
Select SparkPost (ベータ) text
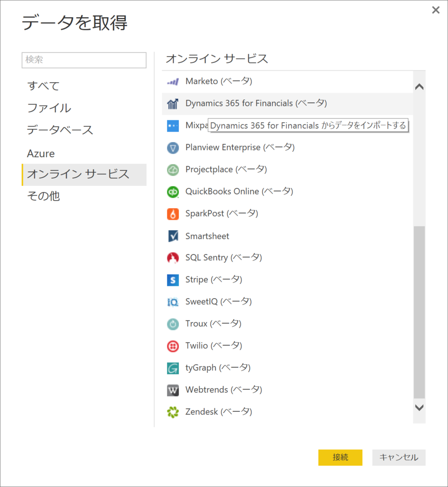(222, 214)
